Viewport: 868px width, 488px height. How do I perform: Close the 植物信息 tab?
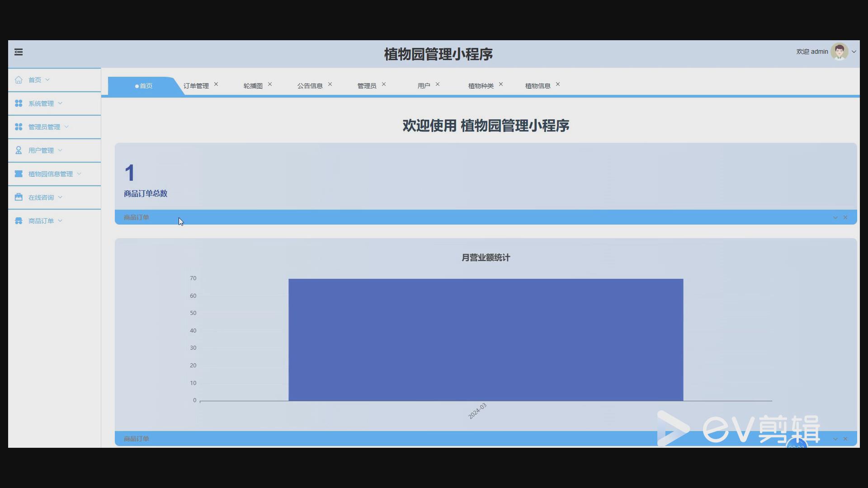558,84
